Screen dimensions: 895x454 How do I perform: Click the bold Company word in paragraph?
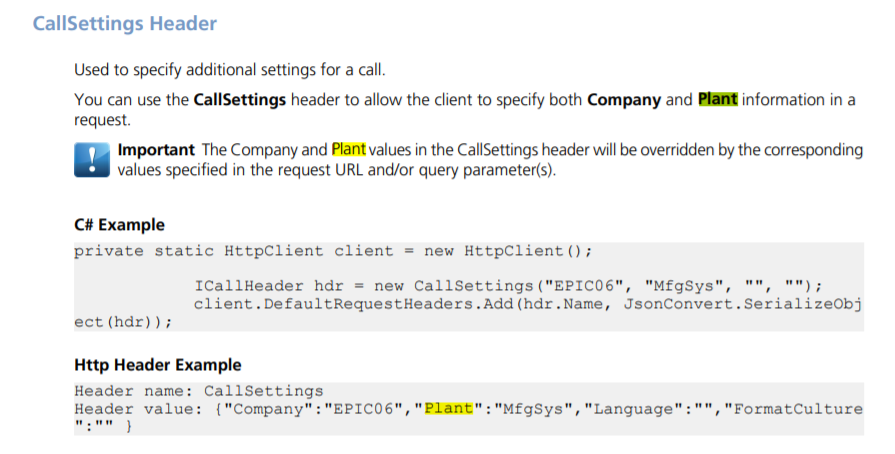tap(624, 100)
